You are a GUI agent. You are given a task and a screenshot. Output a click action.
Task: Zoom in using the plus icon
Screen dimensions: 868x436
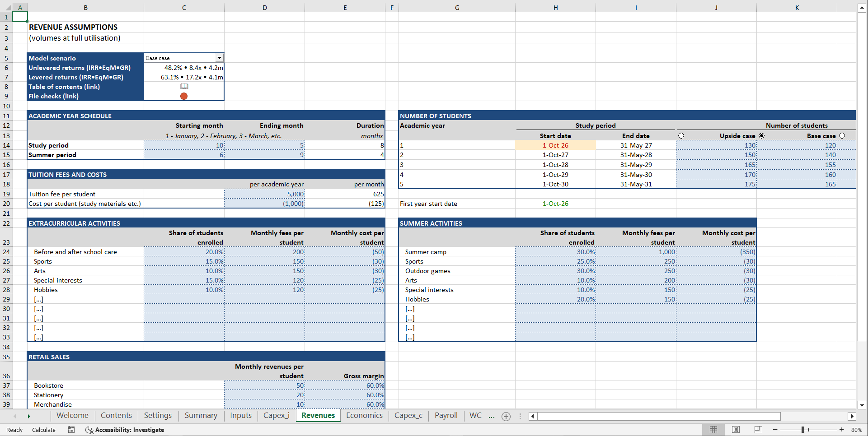click(841, 430)
